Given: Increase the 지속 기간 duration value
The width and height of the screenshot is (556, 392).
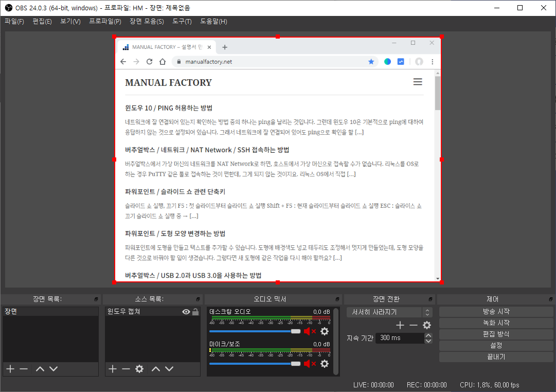Looking at the screenshot, I should pyautogui.click(x=428, y=335).
